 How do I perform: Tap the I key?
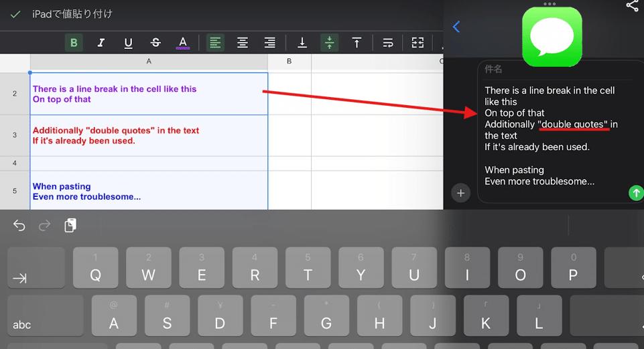467,268
